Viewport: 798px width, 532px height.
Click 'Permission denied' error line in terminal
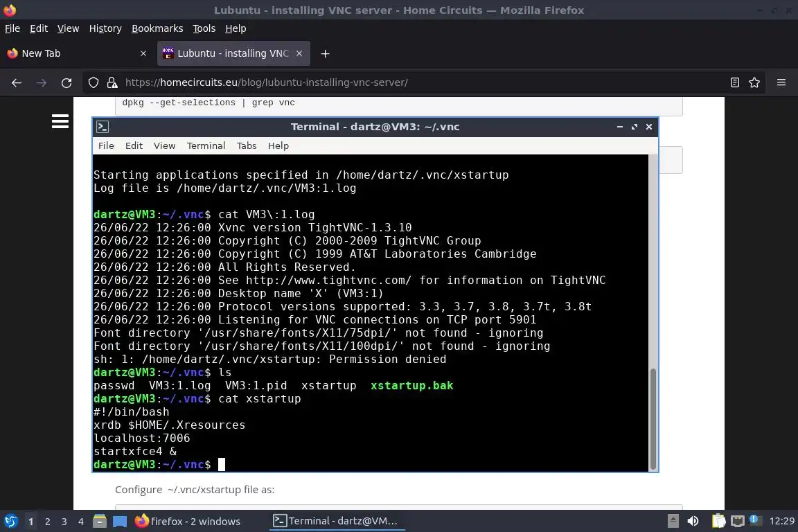269,359
